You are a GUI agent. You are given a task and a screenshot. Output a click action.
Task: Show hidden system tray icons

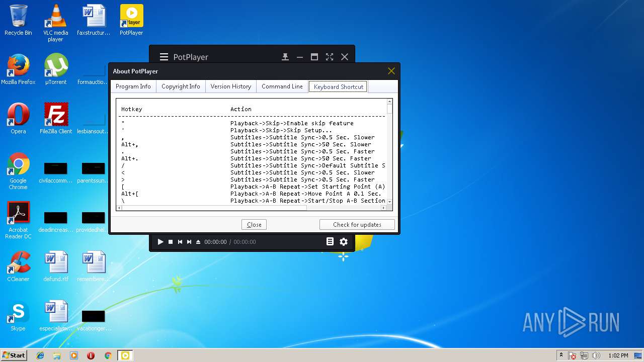[561, 355]
